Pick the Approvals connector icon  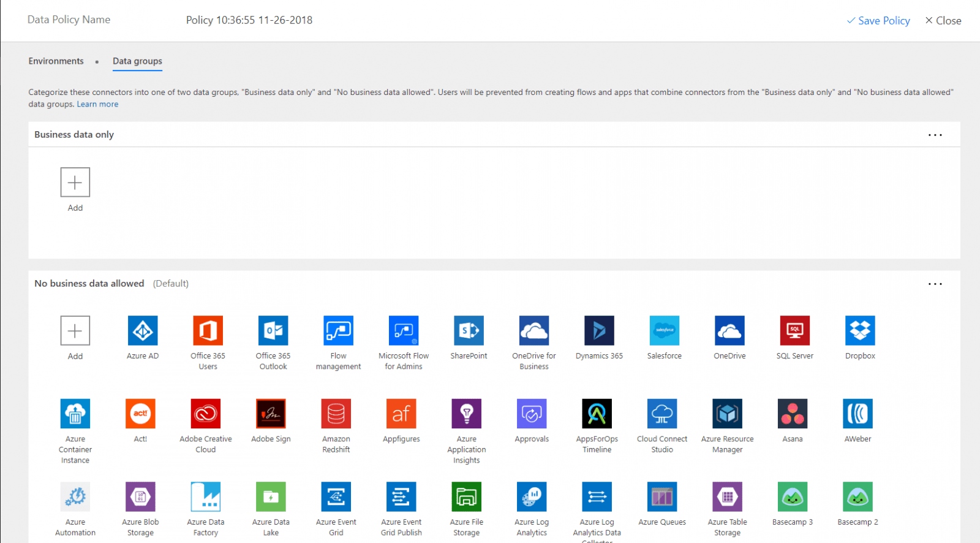(x=532, y=414)
